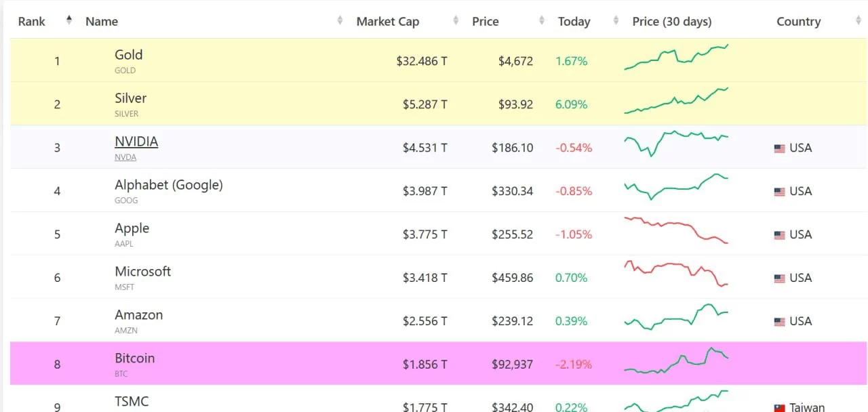Image resolution: width=868 pixels, height=412 pixels.
Task: Open the Alphabet (Google) entry
Action: click(168, 185)
